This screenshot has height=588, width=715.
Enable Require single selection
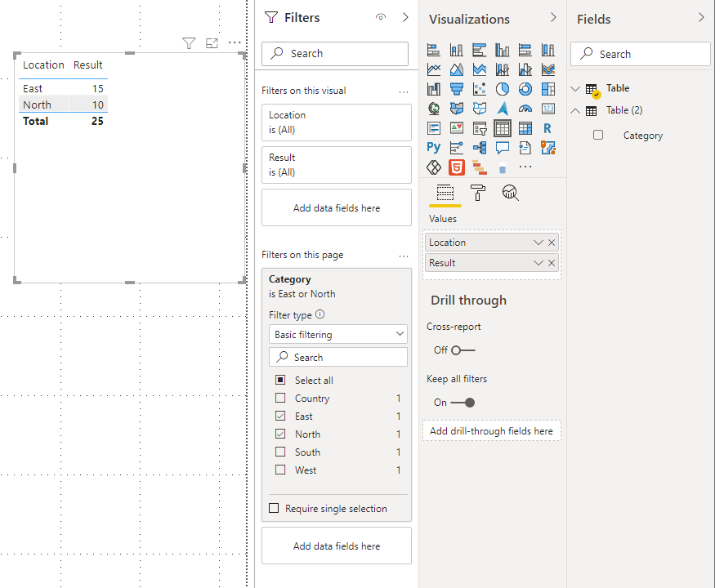[x=274, y=508]
